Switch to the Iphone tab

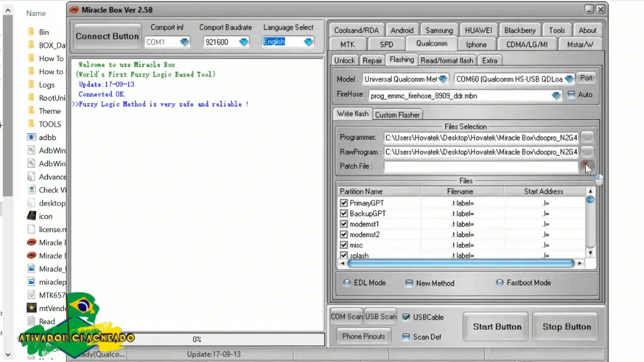[x=477, y=45]
